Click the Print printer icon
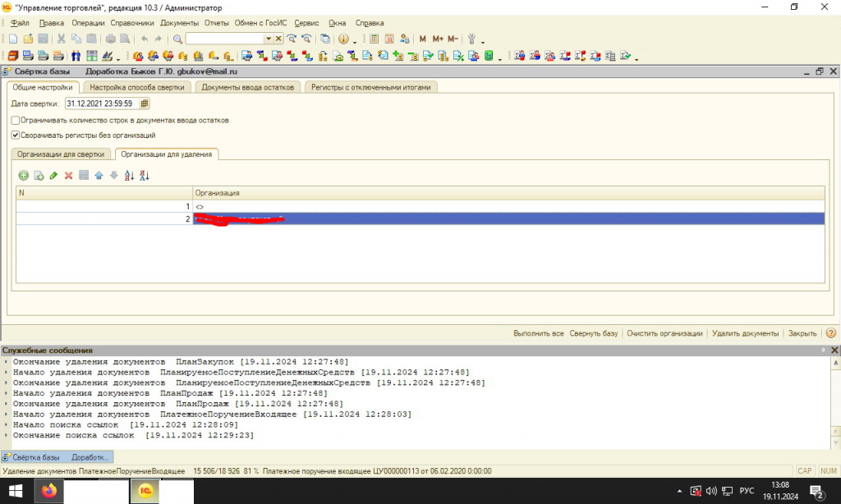This screenshot has width=841, height=504. pos(111,39)
